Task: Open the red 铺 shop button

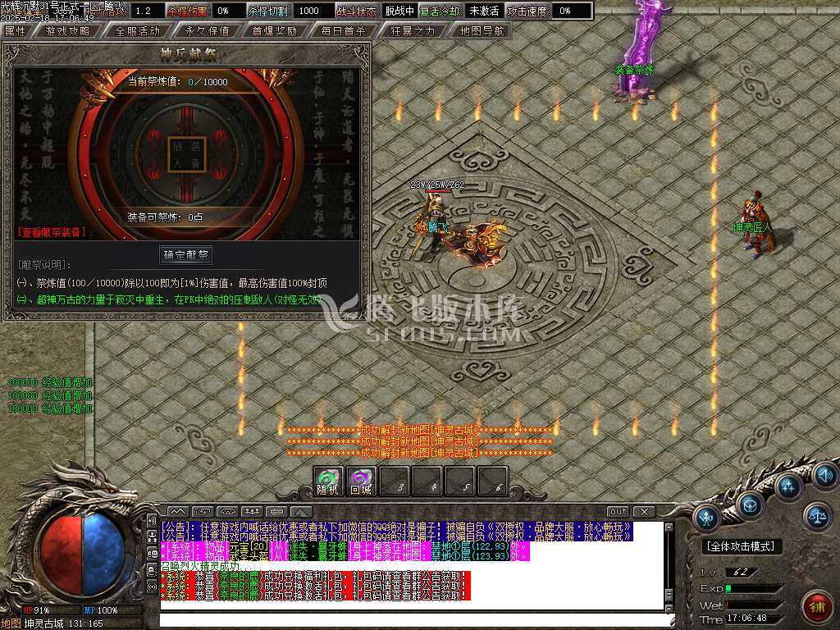Action: (x=816, y=607)
